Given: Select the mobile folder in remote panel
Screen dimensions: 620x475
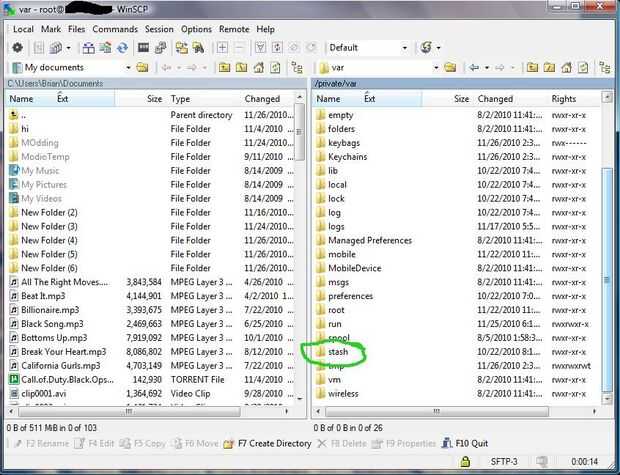Looking at the screenshot, I should (341, 254).
